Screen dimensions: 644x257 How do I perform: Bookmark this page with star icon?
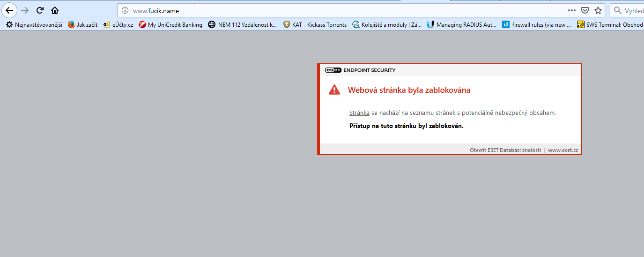598,10
